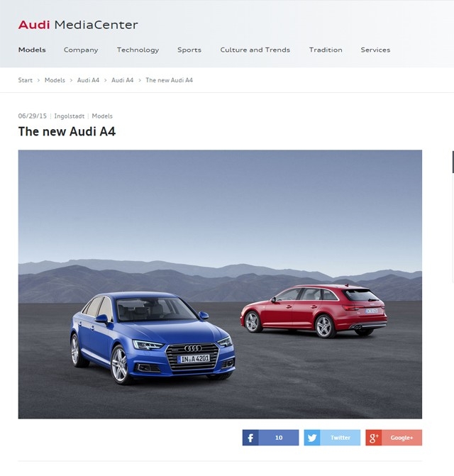Click the Start breadcrumb link
This screenshot has height=476, width=454.
(x=26, y=80)
